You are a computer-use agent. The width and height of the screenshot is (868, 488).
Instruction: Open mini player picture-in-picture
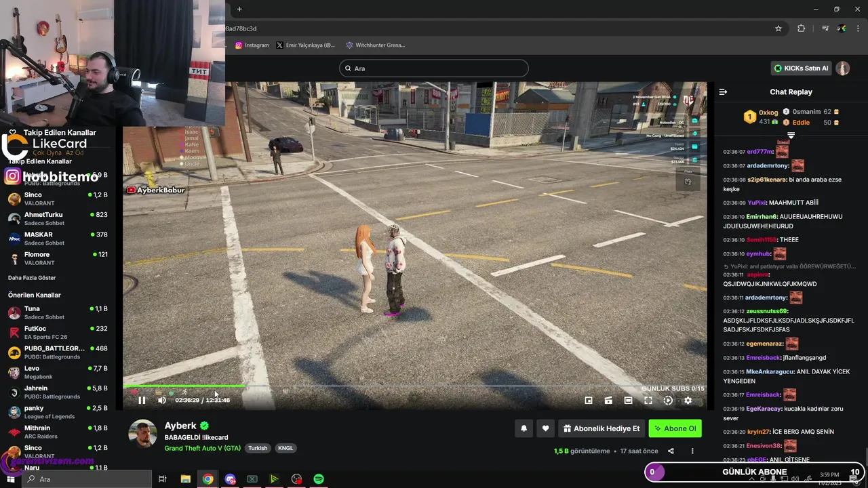[x=589, y=401]
